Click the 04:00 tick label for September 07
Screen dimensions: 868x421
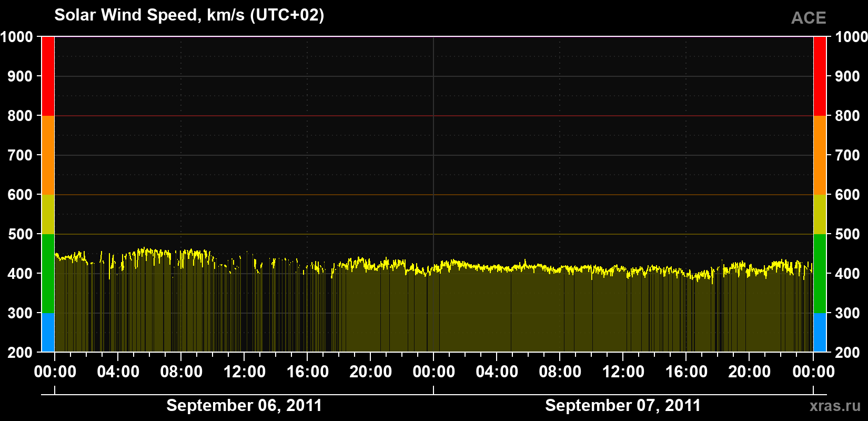tap(497, 372)
